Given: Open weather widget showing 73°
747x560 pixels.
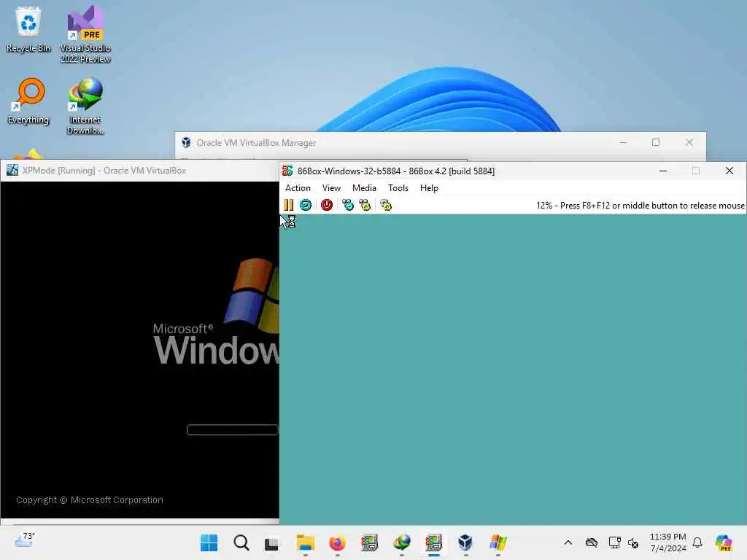Looking at the screenshot, I should point(24,540).
